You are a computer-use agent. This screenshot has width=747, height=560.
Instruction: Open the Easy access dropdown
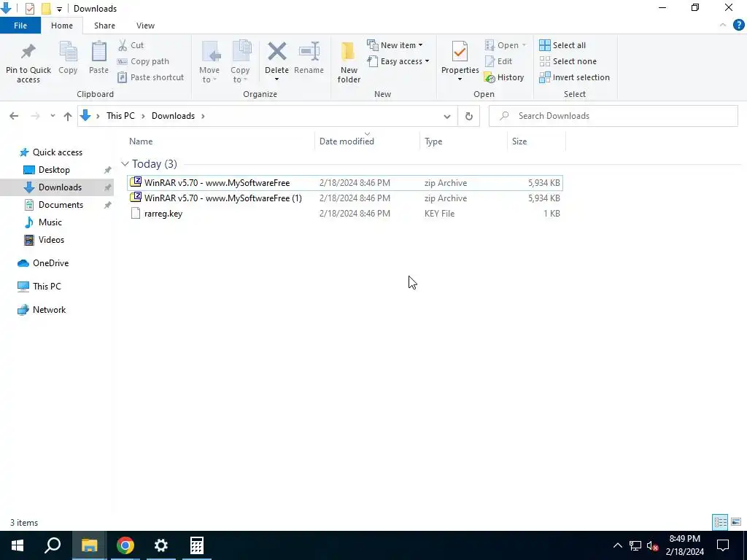tap(398, 61)
